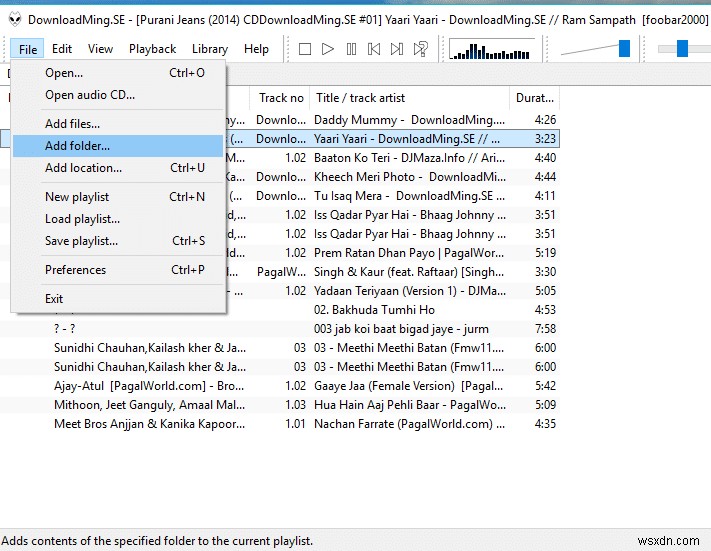This screenshot has height=551, width=711.
Task: Click artist Meet Bros Anjjan & Kanika Kapoor
Action: (149, 424)
